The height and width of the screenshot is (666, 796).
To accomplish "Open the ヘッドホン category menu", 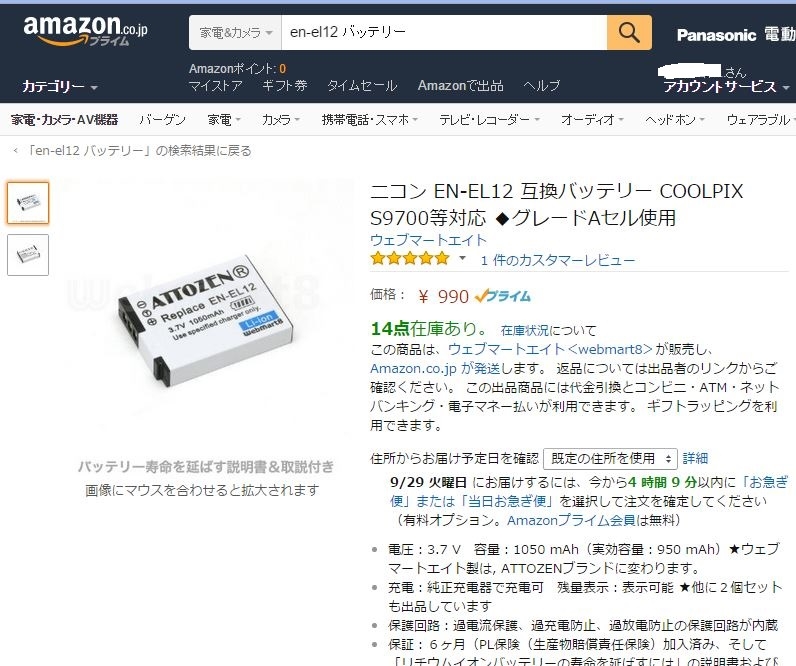I will click(x=675, y=120).
